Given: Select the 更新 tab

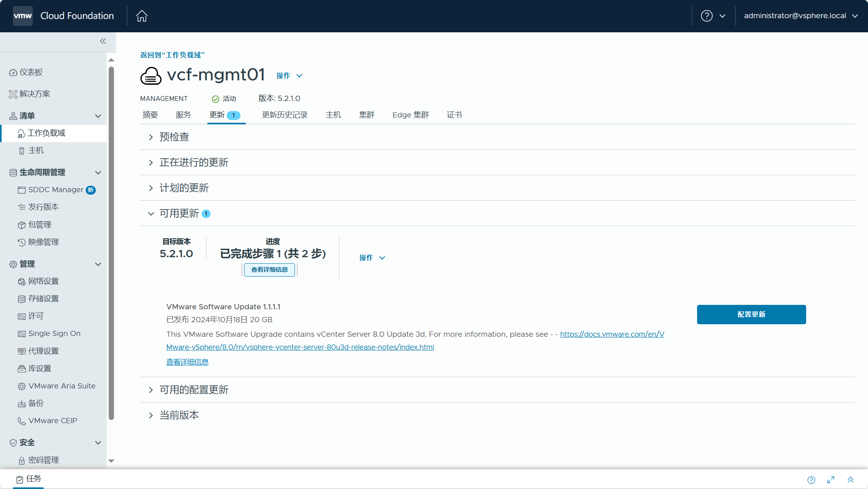Looking at the screenshot, I should [x=223, y=114].
